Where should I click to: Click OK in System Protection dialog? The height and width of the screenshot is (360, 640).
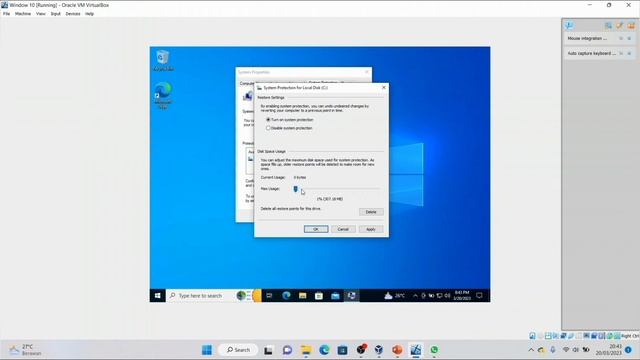pyautogui.click(x=316, y=229)
